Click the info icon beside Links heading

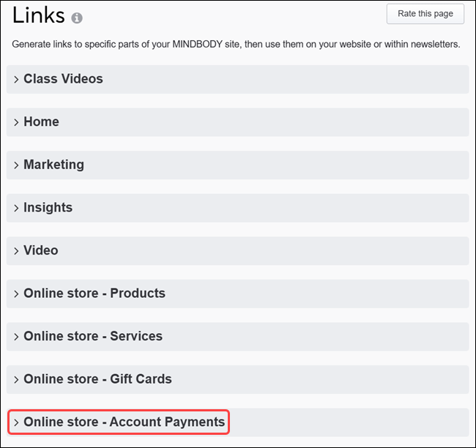point(77,18)
